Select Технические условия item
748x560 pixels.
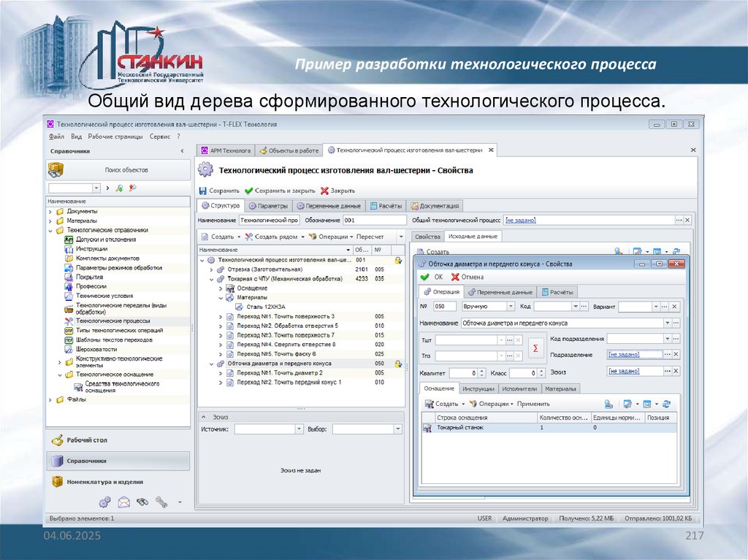coord(104,296)
